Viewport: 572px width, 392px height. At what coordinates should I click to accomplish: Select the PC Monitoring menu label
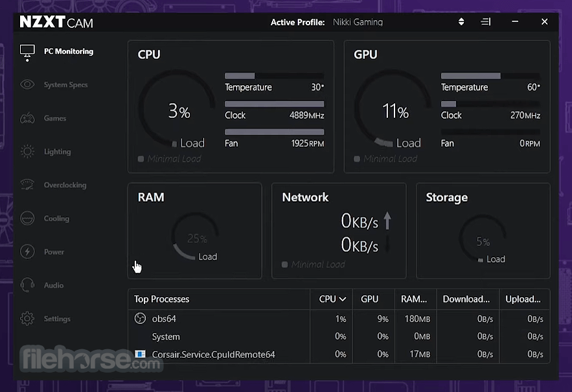click(x=69, y=51)
